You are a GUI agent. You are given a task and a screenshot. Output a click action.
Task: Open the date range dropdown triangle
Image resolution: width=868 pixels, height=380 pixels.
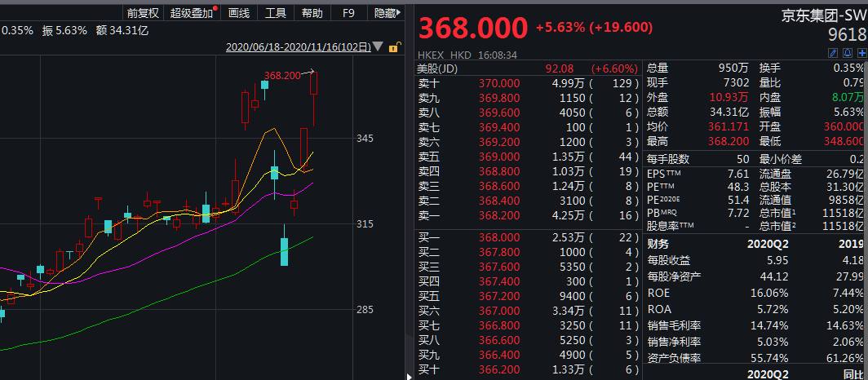click(x=378, y=47)
